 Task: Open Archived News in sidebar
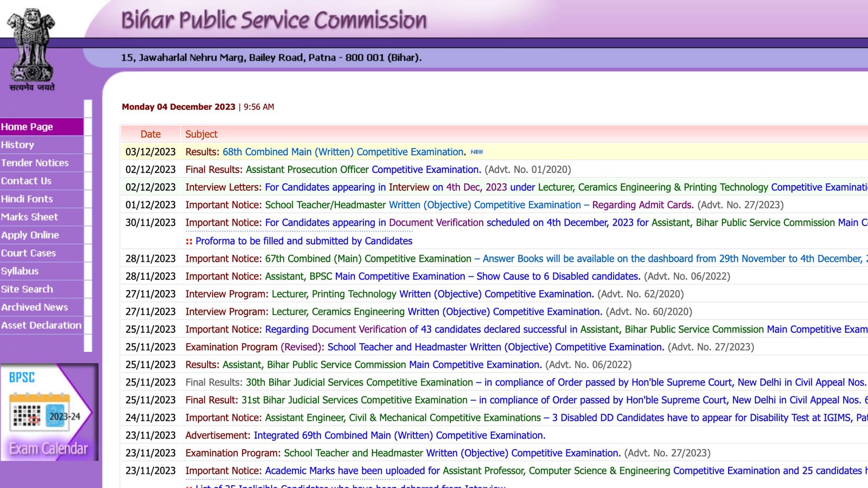(x=42, y=307)
